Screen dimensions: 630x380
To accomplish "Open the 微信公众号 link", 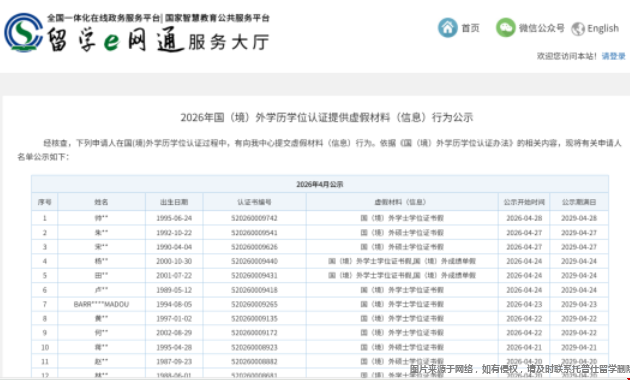I will click(x=542, y=28).
